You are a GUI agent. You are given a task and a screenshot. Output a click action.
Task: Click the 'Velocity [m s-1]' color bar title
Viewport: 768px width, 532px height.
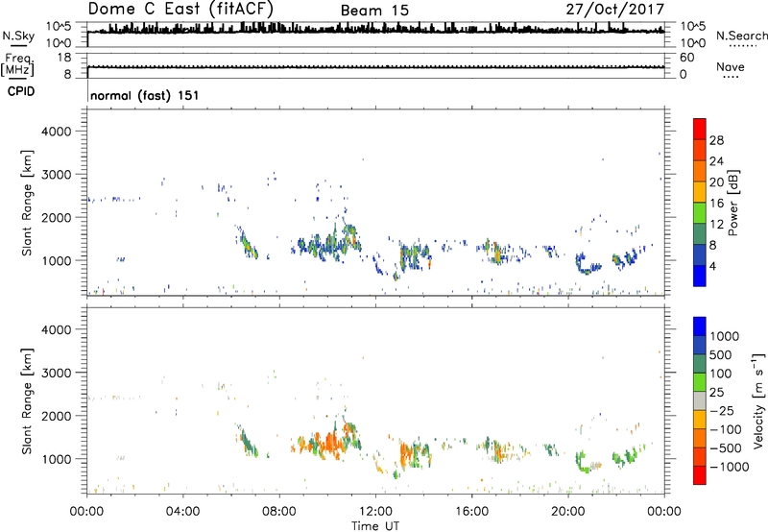[758, 400]
